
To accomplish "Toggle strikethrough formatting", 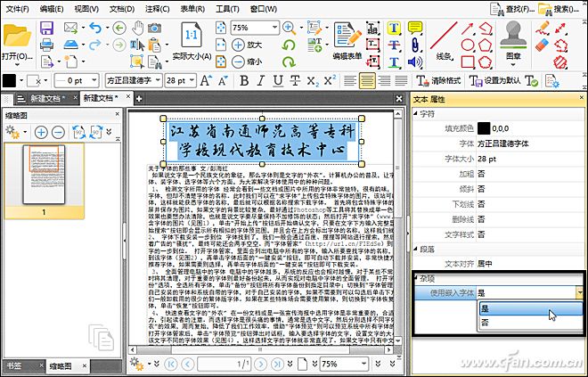I will 295,80.
